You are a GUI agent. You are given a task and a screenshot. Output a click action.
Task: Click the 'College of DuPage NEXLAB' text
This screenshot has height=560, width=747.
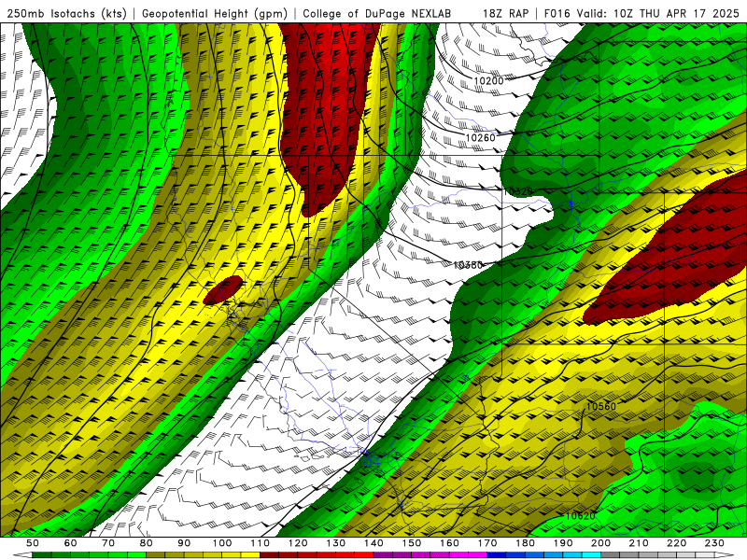[377, 13]
